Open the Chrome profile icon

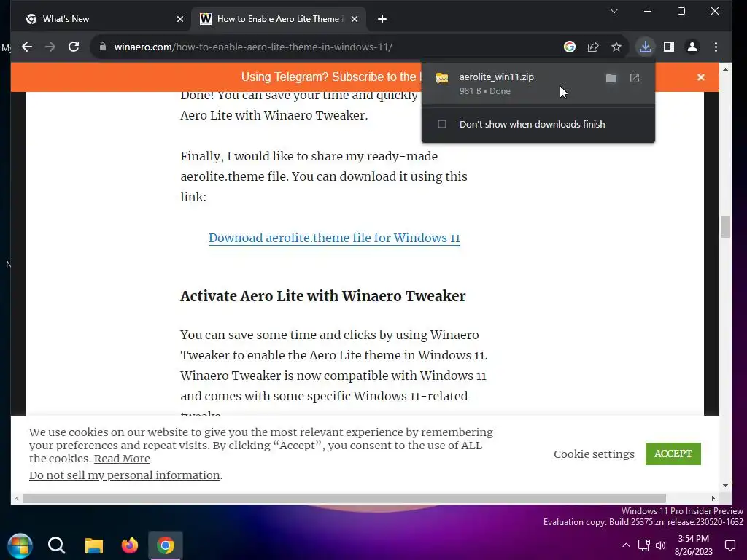692,47
